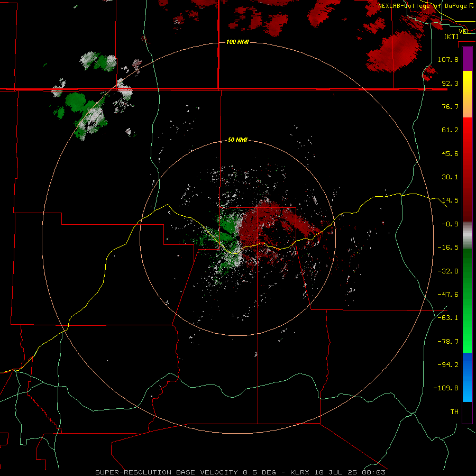Click the -47.6 velocity scale value

448,295
